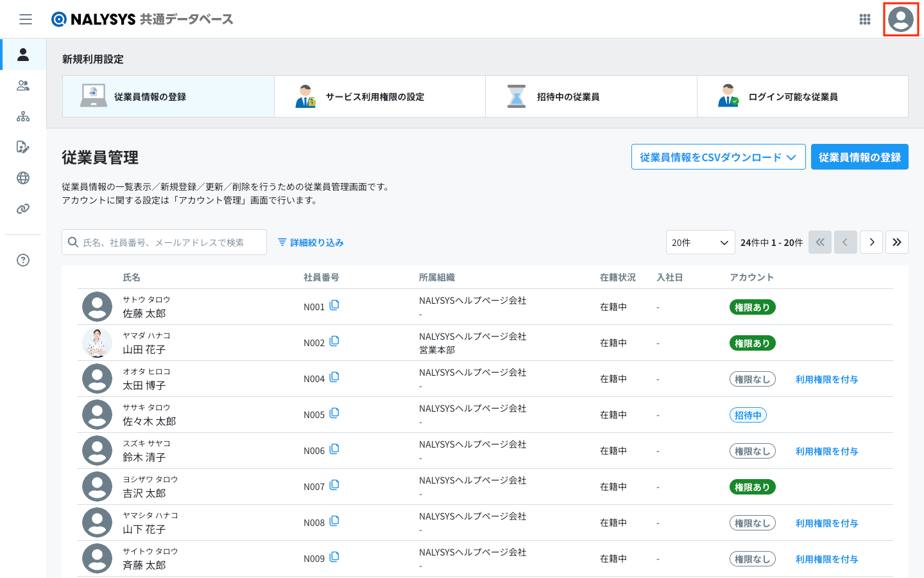The width and height of the screenshot is (924, 578).
Task: Click the user profile avatar icon
Action: click(x=901, y=19)
